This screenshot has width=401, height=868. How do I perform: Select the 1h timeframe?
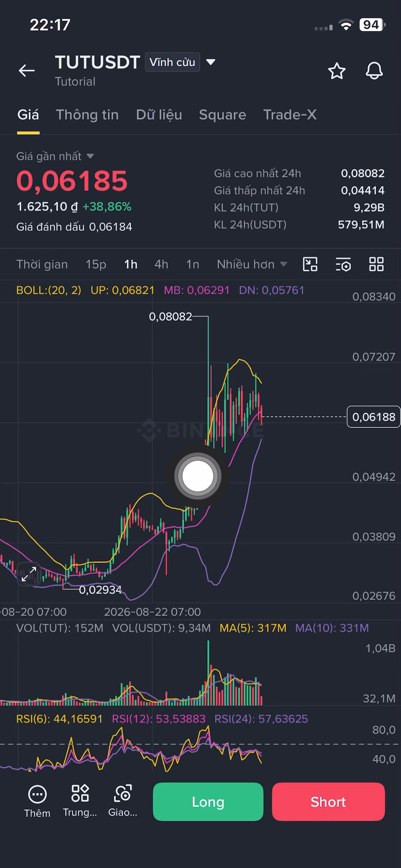point(131,264)
